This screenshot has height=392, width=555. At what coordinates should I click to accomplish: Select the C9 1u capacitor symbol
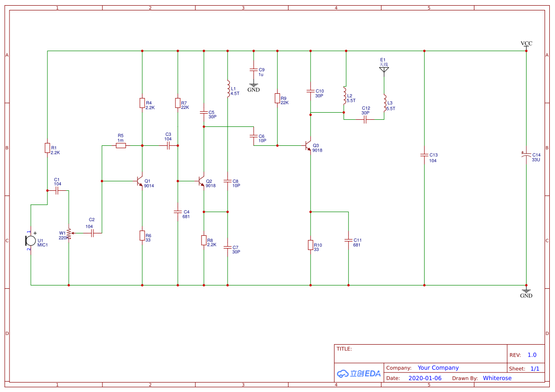[x=254, y=70]
